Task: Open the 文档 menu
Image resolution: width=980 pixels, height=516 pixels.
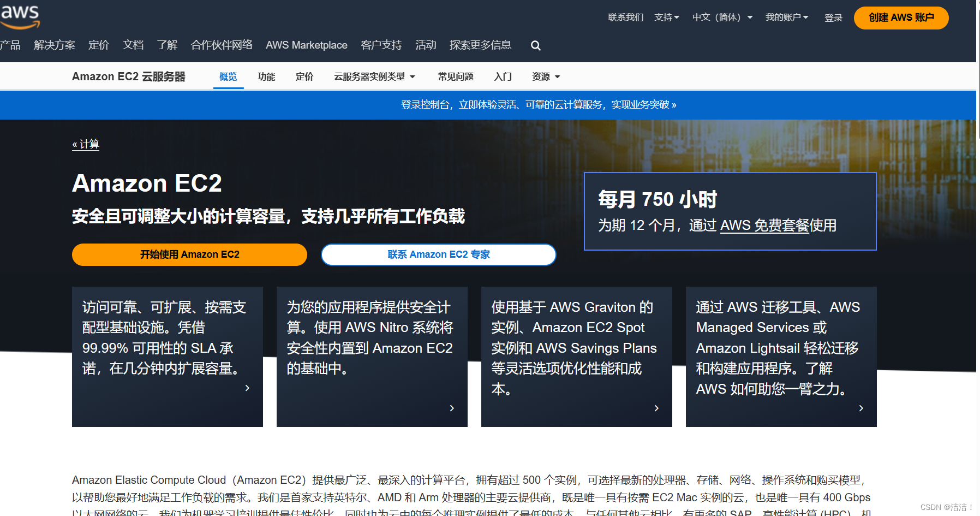Action: click(133, 45)
